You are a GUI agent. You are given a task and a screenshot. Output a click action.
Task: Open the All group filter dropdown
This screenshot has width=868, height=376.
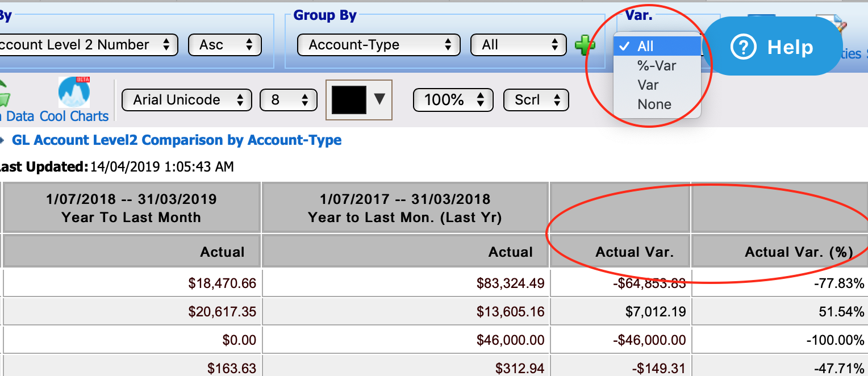coord(519,45)
